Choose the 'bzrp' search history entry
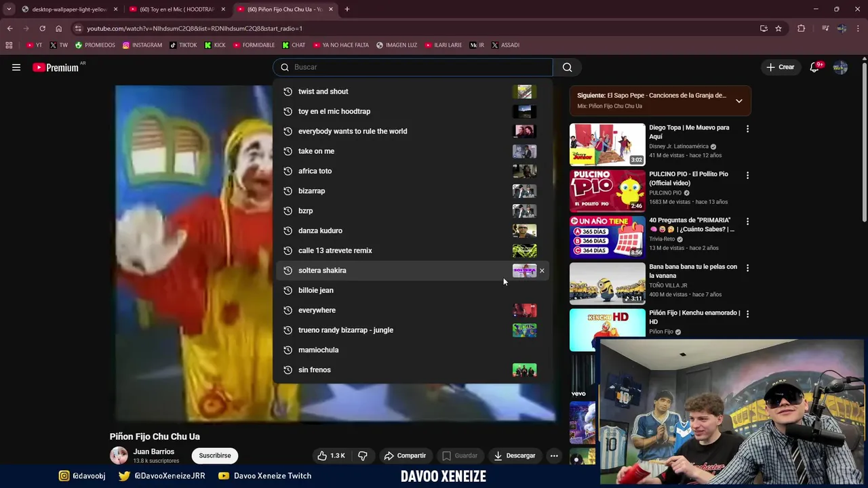This screenshot has height=488, width=868. (412, 211)
